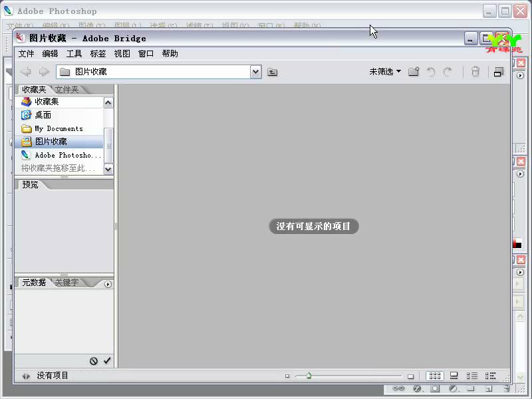Viewport: 532px width, 399px height.
Task: Apply metadata changes with the checkmark icon
Action: (x=107, y=360)
